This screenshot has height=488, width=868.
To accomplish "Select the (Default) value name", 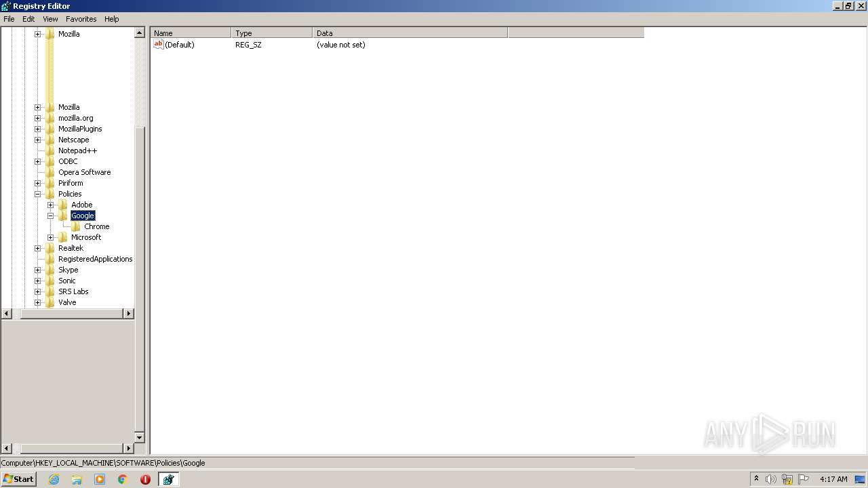I will 180,45.
